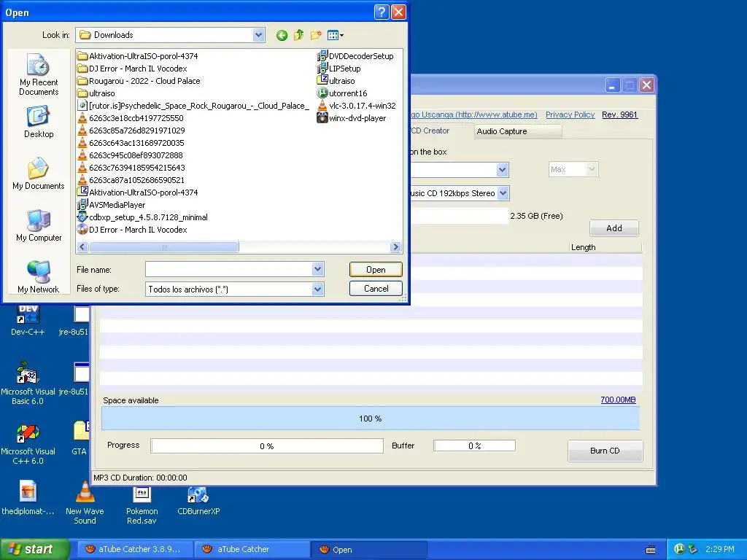747x560 pixels.
Task: Go up one folder level icon
Action: 298,35
